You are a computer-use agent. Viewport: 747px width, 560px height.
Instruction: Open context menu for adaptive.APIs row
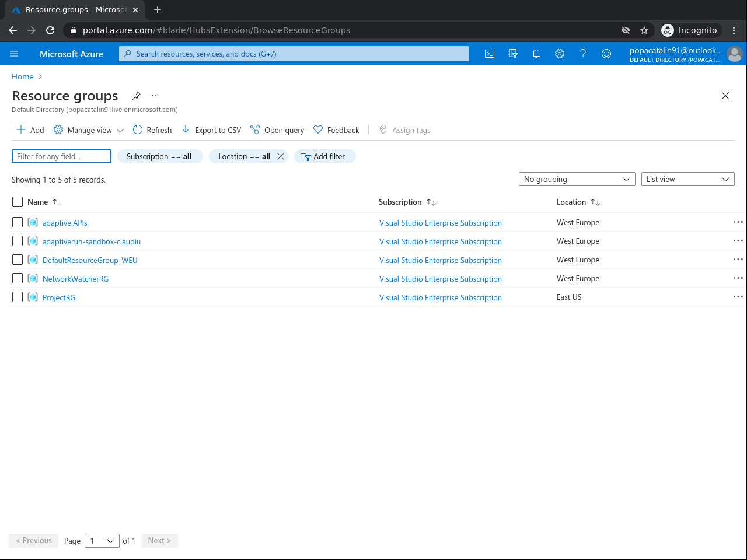[x=738, y=222]
